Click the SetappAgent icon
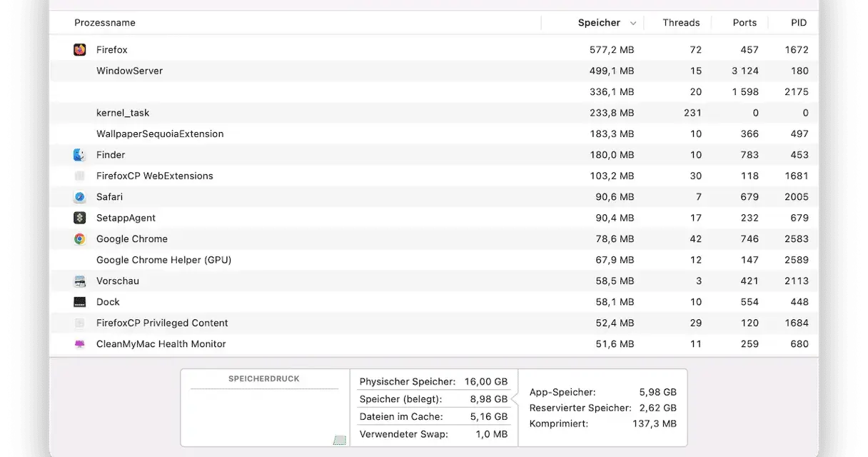 (x=80, y=218)
